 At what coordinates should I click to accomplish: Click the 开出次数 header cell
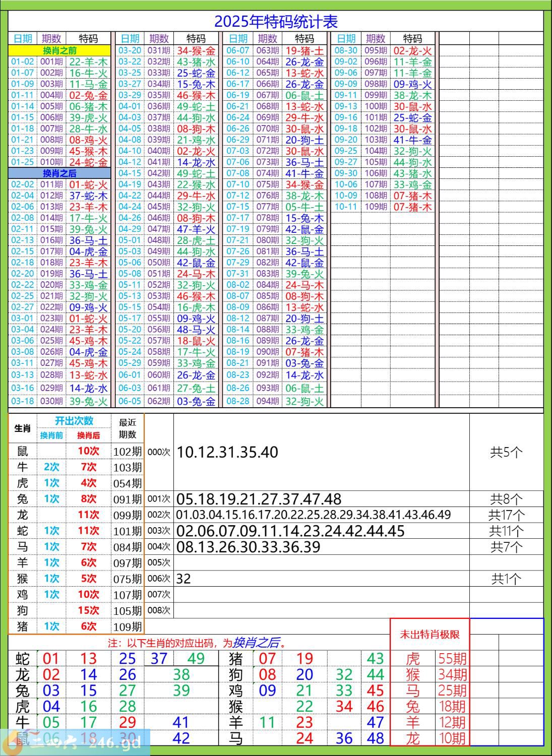[74, 421]
